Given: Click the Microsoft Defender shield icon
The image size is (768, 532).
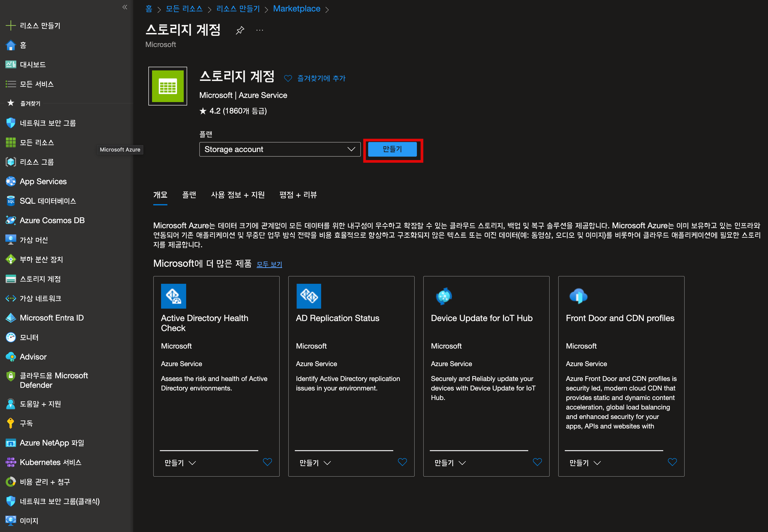Looking at the screenshot, I should pos(11,376).
